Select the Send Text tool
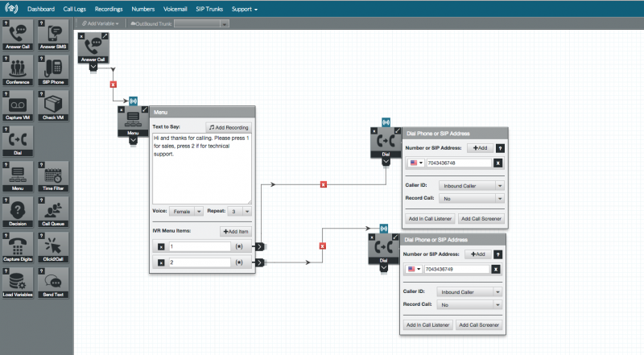The image size is (644, 355). coord(53,283)
